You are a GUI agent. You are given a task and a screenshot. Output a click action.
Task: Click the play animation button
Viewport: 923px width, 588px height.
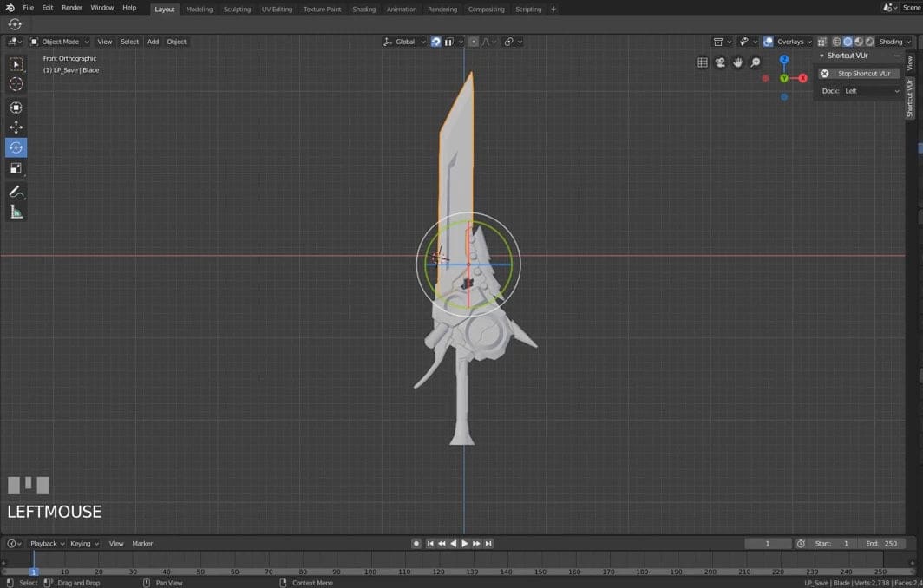point(465,543)
